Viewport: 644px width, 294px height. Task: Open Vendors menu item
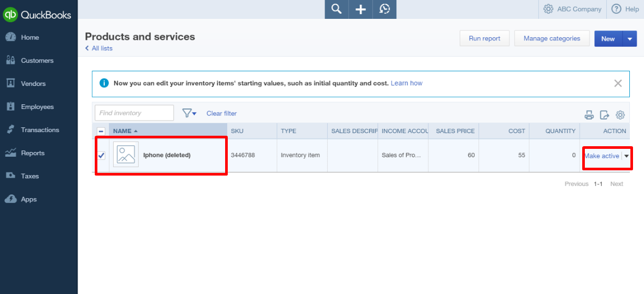coord(33,83)
